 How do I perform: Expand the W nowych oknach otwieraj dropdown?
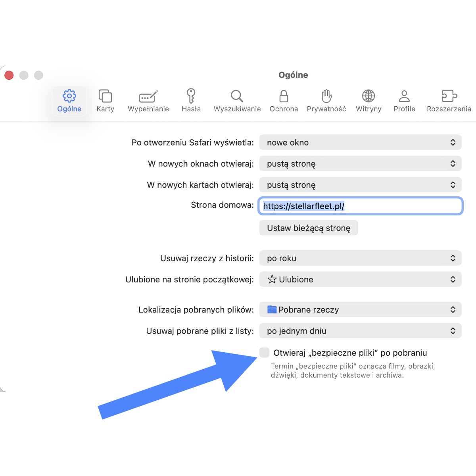point(361,163)
